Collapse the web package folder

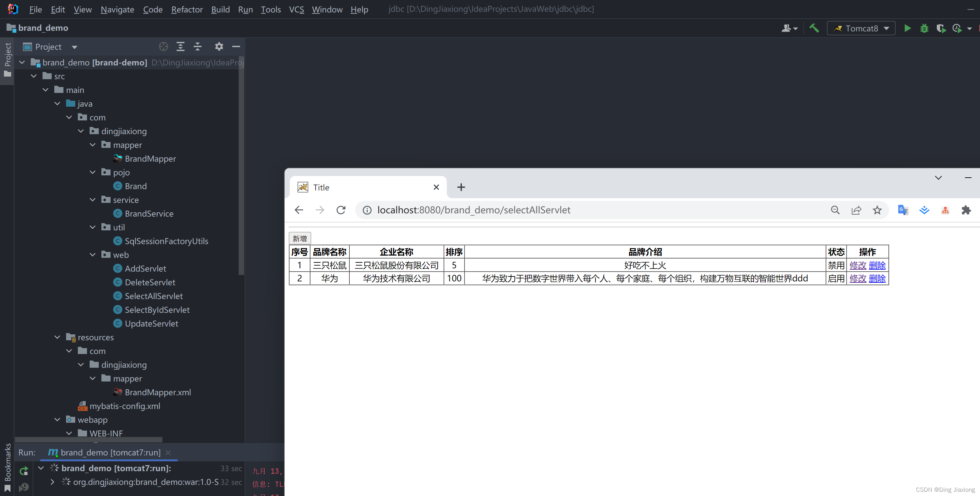tap(93, 255)
